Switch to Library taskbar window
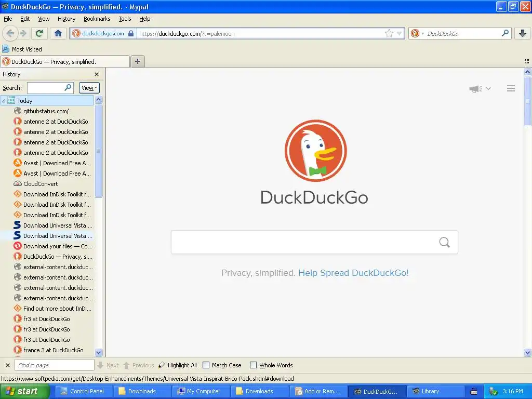532x399 pixels. pos(435,391)
